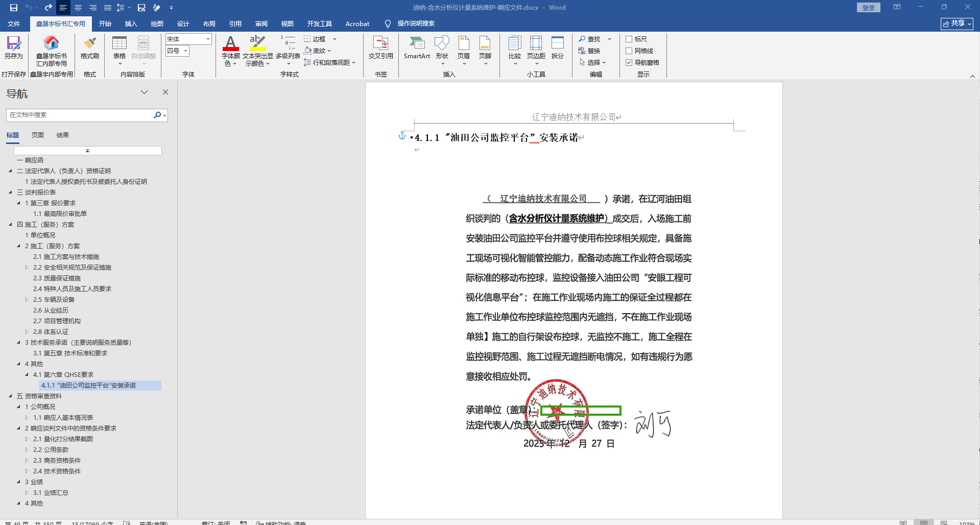Jump to top using the navigation pane bar

88,151
